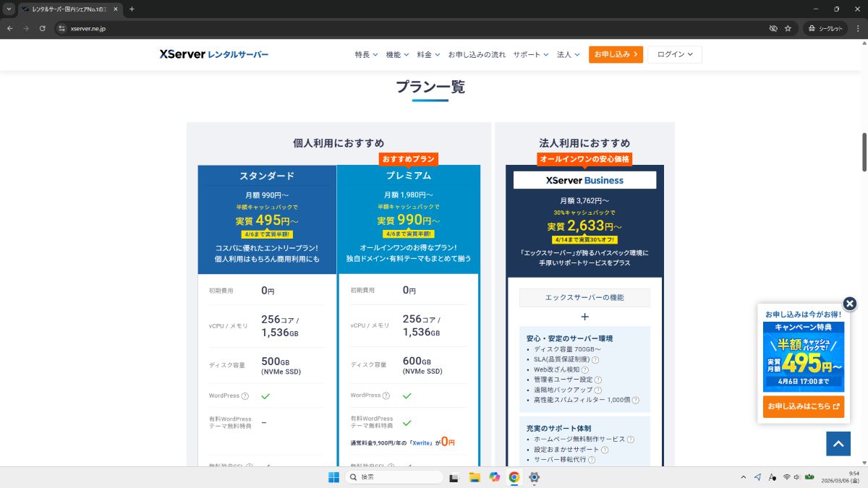Click the page vertical scrollbar thumb
Image resolution: width=868 pixels, height=488 pixels.
tap(864, 152)
